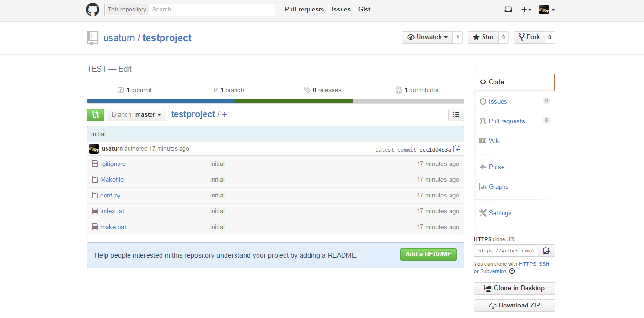644x318 pixels.
Task: Open the user avatar dropdown menu
Action: point(547,10)
